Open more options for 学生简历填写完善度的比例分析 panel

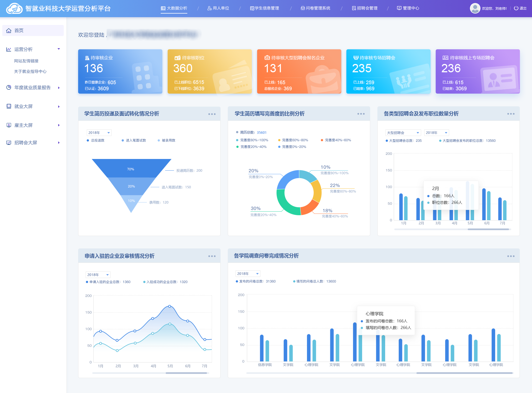(x=361, y=114)
